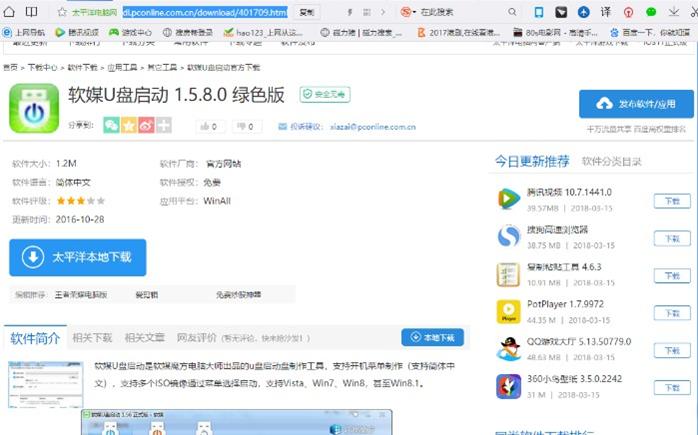Open the 百度一下 bookmark
Image resolution: width=698 pixels, height=435 pixels.
(648, 32)
